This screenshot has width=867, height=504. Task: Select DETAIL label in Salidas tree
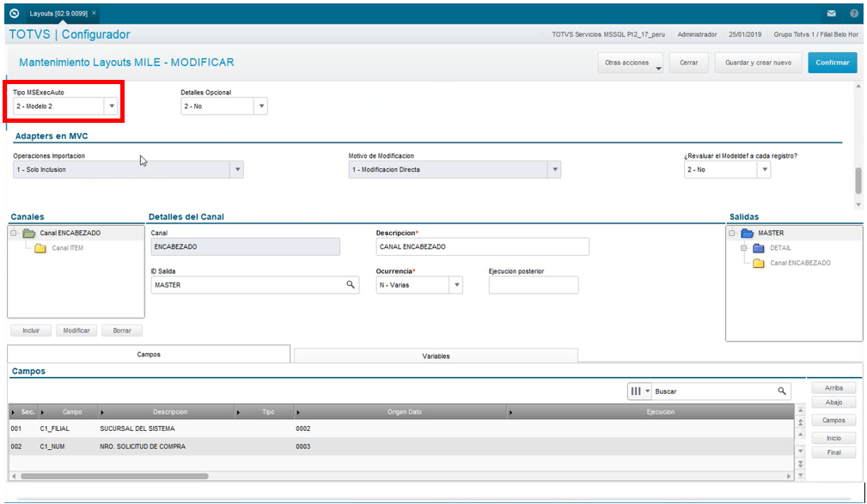780,248
